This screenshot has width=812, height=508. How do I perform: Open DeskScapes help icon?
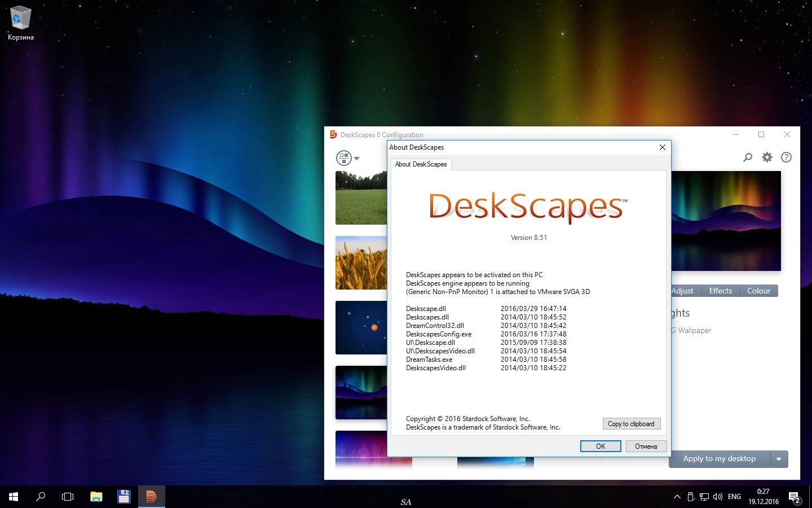tap(786, 157)
